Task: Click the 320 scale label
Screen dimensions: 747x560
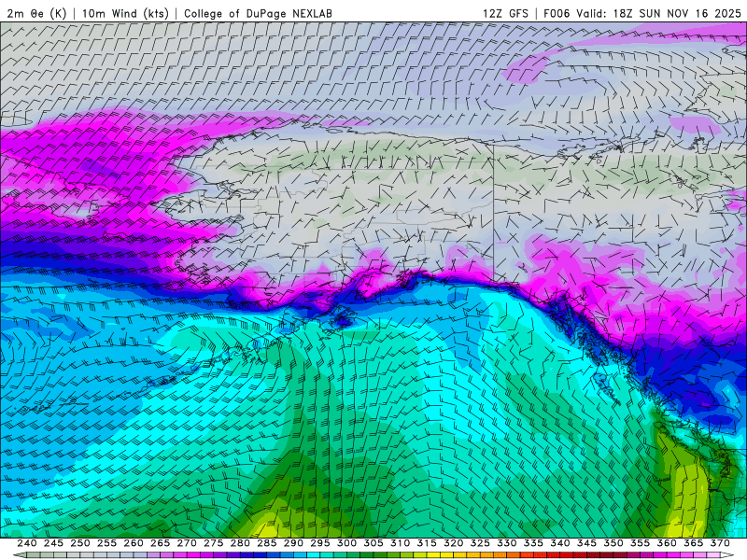Action: point(454,543)
